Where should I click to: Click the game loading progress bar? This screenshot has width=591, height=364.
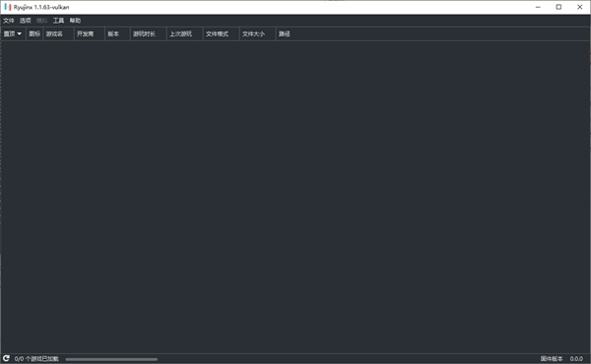click(x=111, y=359)
